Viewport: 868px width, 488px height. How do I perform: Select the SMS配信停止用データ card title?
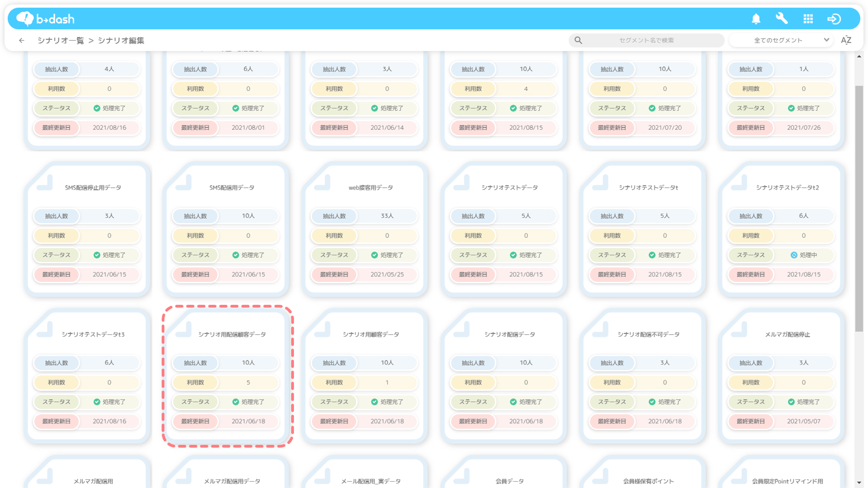click(x=93, y=188)
